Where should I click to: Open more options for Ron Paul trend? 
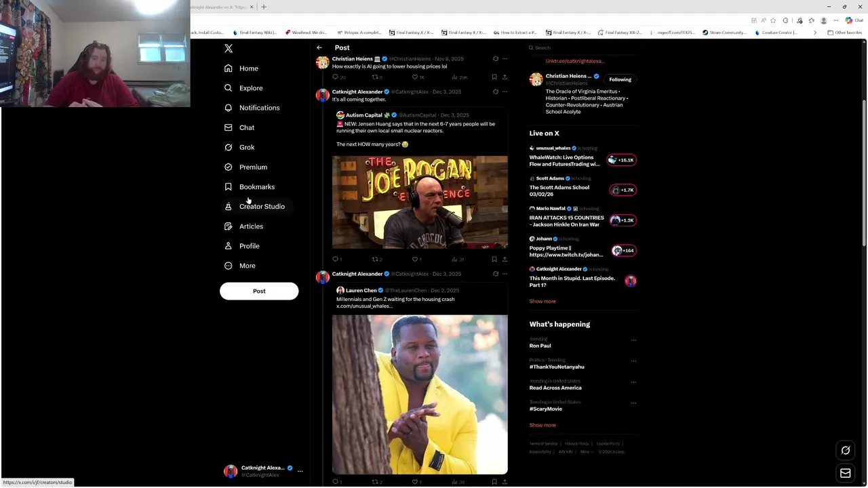point(633,340)
